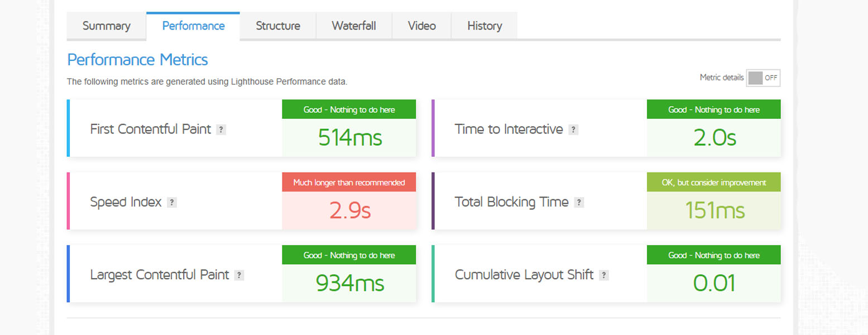Click the 'OK, but consider improvement' badge
Image resolution: width=868 pixels, height=335 pixels.
713,182
